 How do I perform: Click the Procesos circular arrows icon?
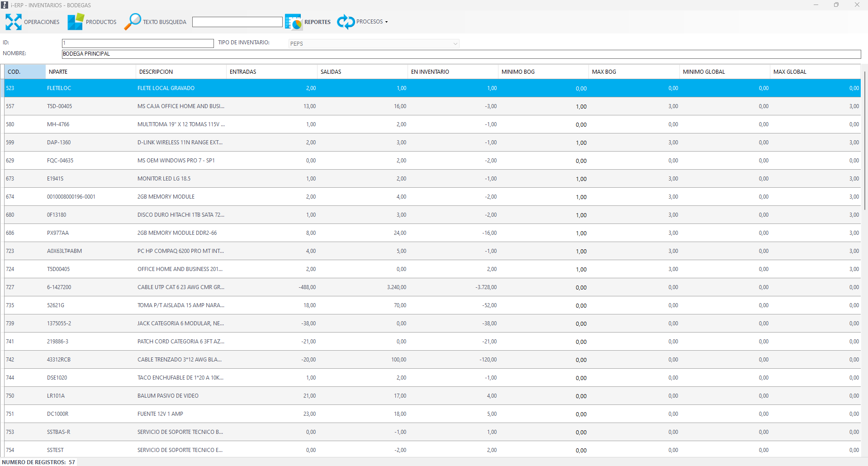(346, 22)
